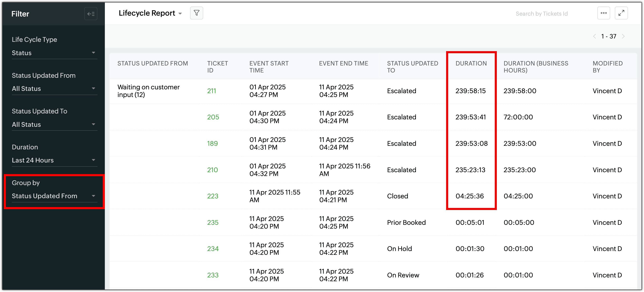Search by Tickets Id field

(x=541, y=14)
